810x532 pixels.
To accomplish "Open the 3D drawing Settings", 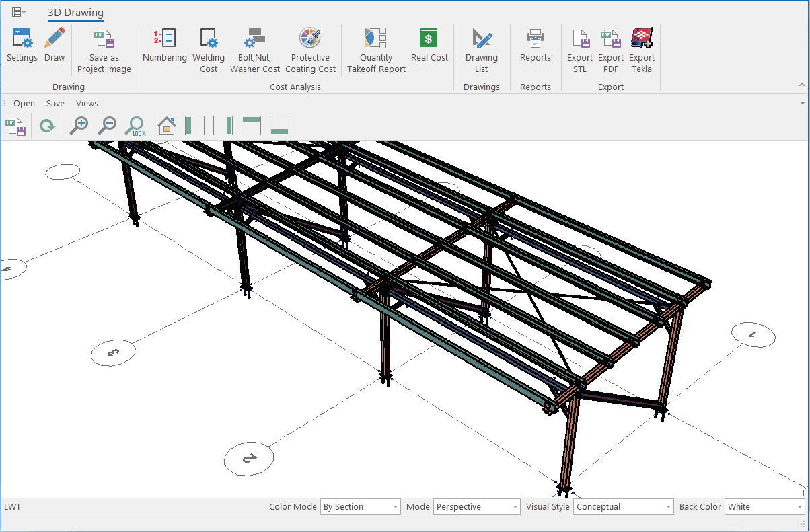I will [22, 45].
